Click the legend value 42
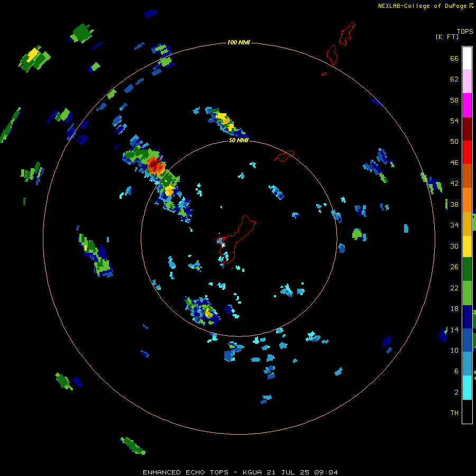Screen dimensions: 476x476 point(454,184)
